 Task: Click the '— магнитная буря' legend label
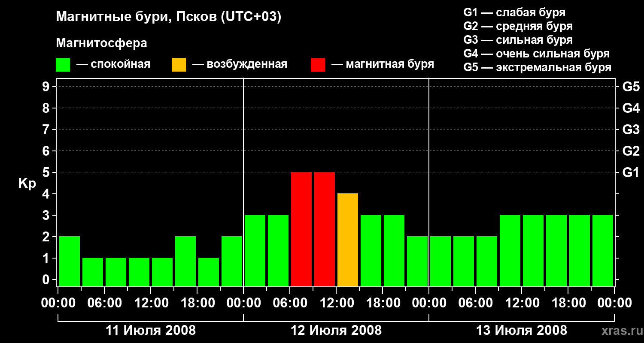pos(383,64)
